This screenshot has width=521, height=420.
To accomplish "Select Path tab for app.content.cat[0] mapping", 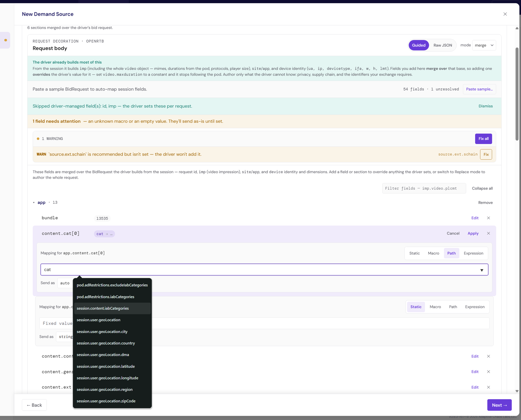I will click(x=451, y=253).
